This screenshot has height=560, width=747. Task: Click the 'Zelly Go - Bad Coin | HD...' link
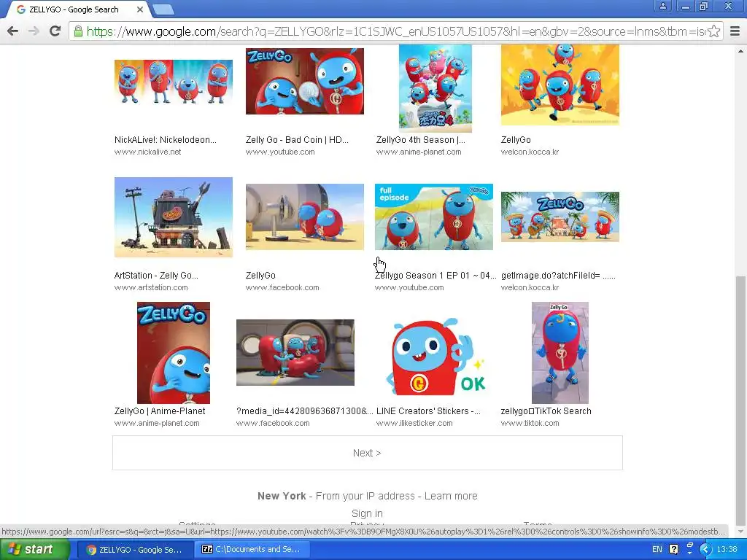(297, 139)
